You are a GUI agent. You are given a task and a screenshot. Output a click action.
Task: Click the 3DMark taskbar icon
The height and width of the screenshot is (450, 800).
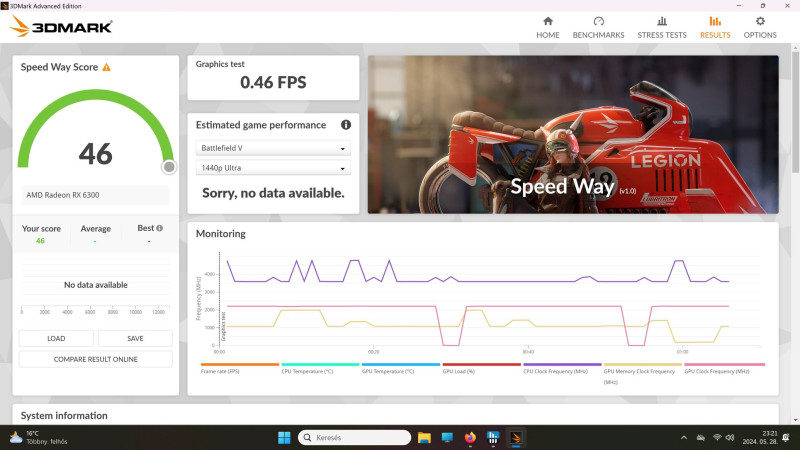pyautogui.click(x=515, y=438)
